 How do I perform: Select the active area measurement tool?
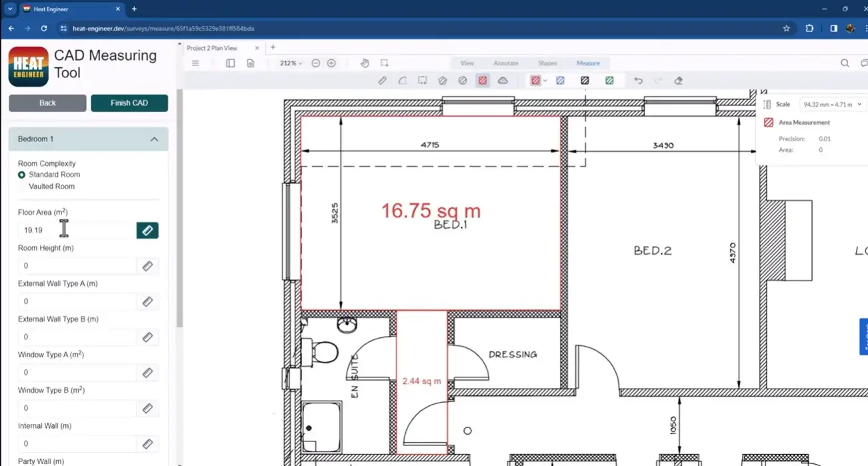483,81
